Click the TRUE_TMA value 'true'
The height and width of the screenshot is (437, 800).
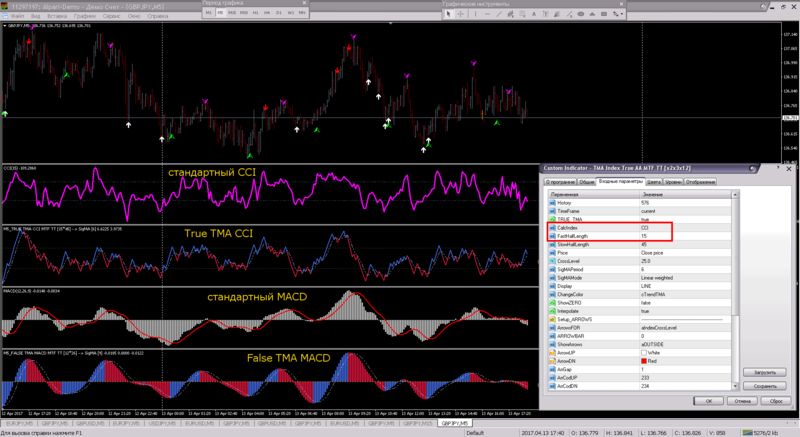[x=646, y=219]
